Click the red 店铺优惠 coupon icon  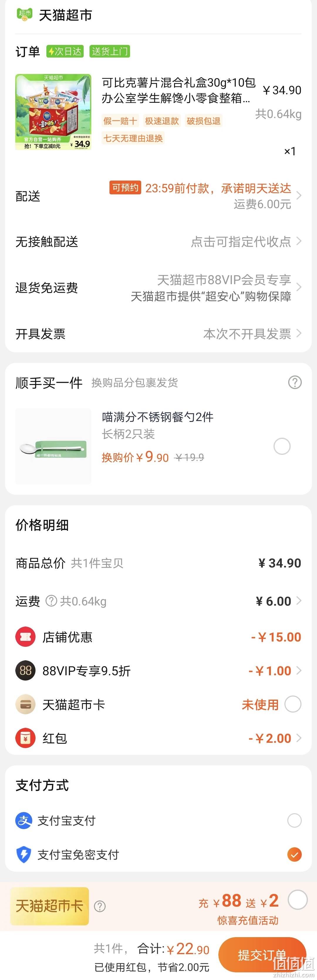click(26, 637)
